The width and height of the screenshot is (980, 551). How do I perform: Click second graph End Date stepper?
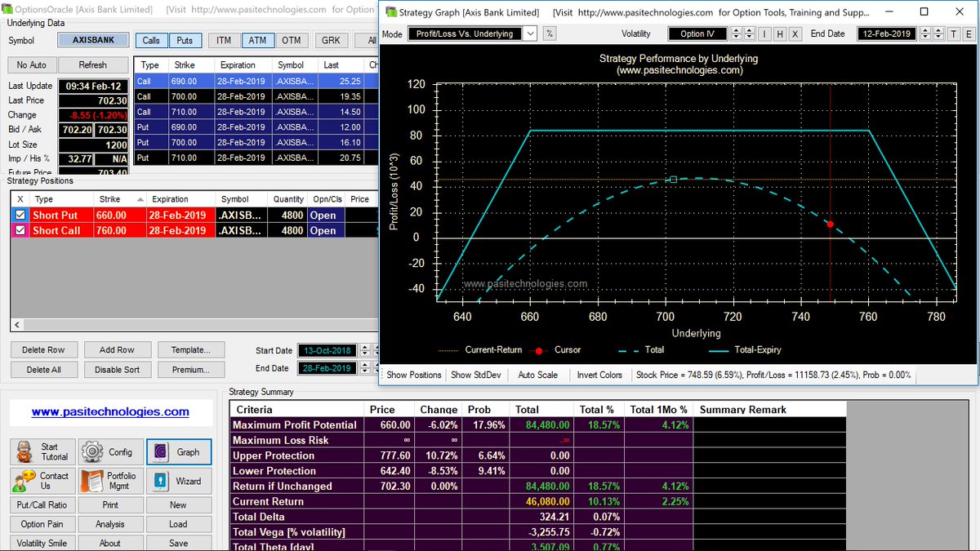pos(938,33)
